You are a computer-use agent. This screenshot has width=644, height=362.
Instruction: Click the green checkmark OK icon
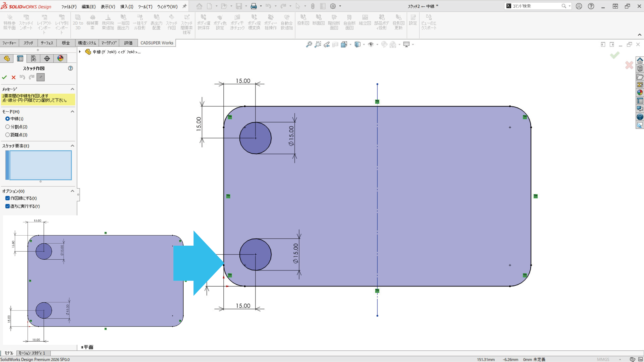(x=4, y=77)
